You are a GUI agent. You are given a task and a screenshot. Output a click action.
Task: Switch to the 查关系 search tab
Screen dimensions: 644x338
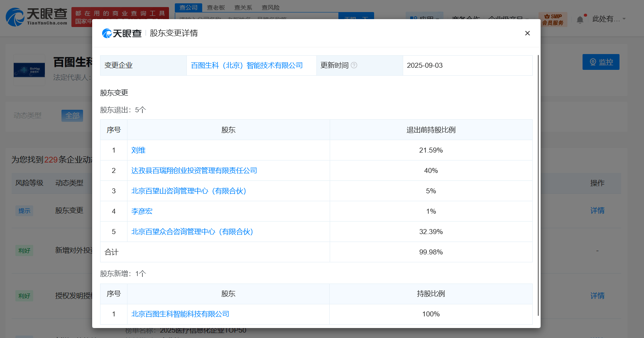coord(243,7)
